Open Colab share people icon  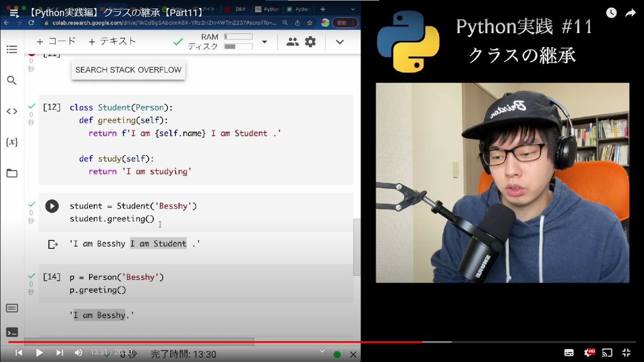point(292,42)
